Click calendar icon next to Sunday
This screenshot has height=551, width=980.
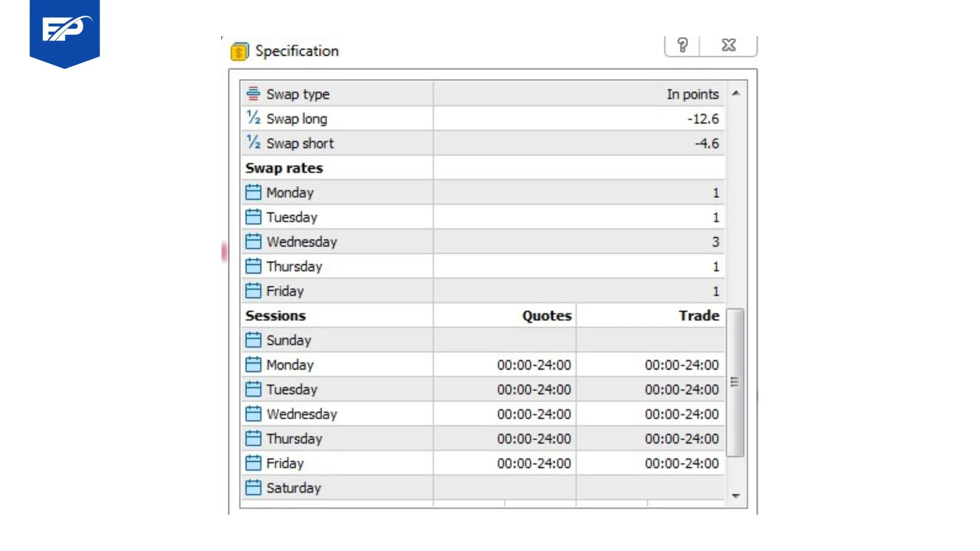pyautogui.click(x=253, y=340)
